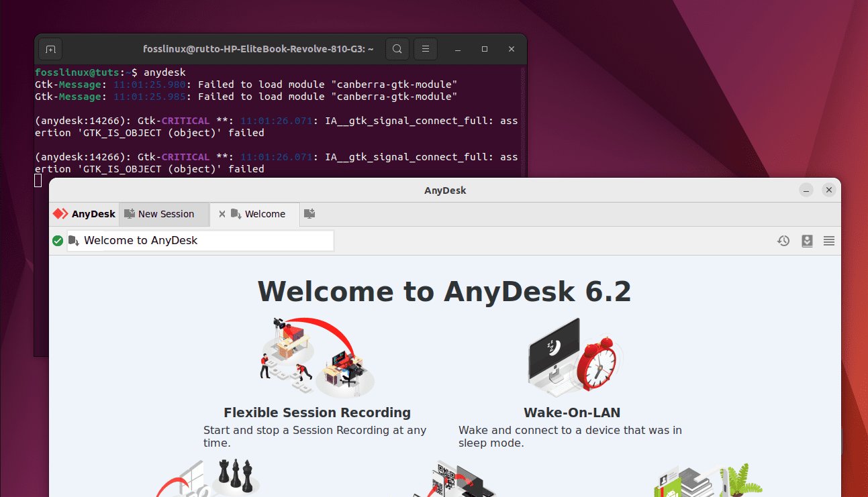Click the Wake-On-LAN heading

[x=572, y=412]
